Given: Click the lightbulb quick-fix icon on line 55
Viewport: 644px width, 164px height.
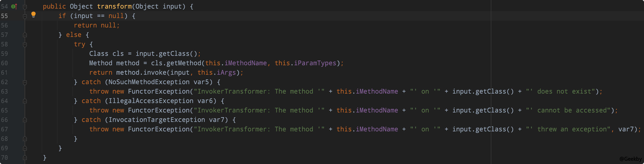Looking at the screenshot, I should [x=33, y=15].
